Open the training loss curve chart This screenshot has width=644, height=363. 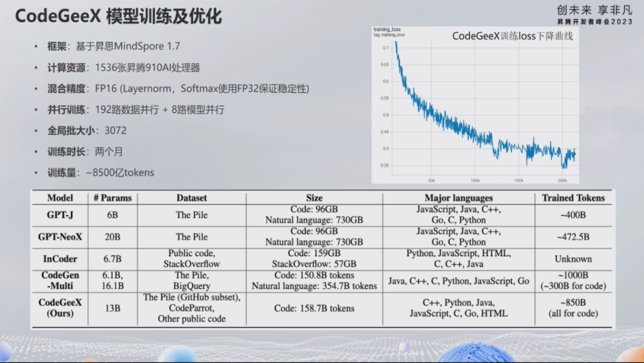(x=475, y=105)
